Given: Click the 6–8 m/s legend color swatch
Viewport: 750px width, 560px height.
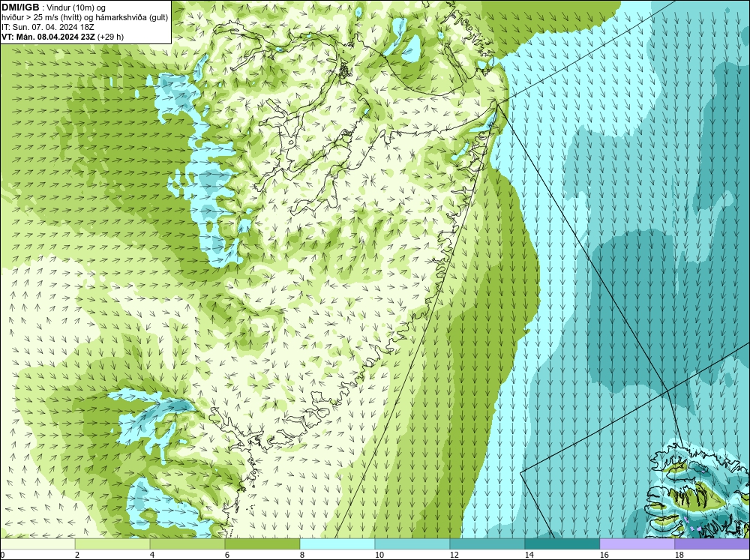Looking at the screenshot, I should pyautogui.click(x=262, y=544).
